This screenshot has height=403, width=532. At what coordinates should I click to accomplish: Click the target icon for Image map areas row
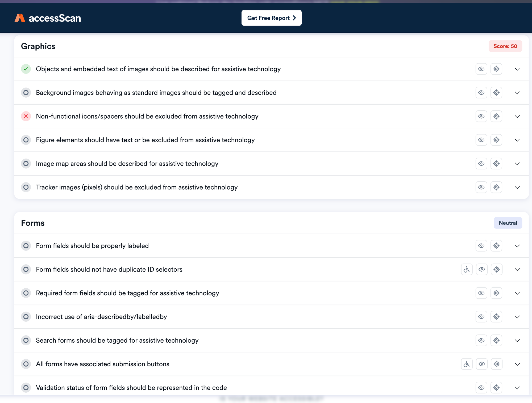tap(496, 164)
